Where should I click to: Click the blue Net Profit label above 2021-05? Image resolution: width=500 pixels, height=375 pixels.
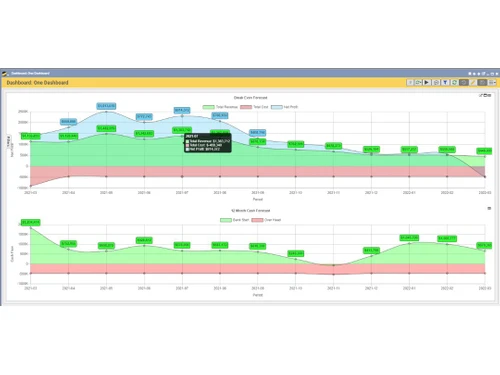(106, 106)
